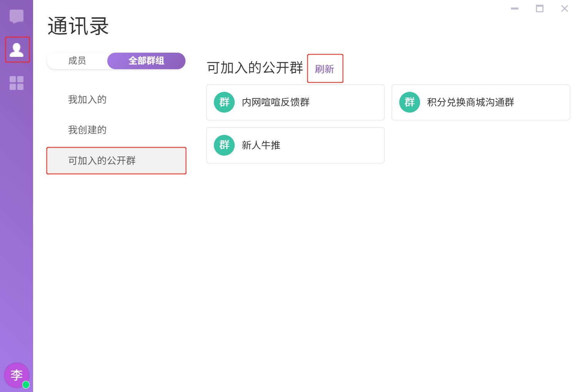Select 我创建的 in the group list
The width and height of the screenshot is (577, 392).
pos(87,130)
